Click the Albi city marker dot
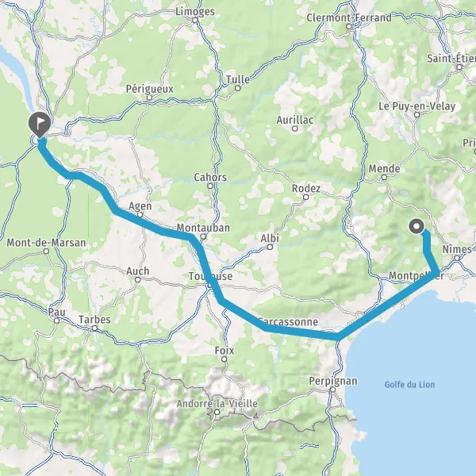This screenshot has width=476, height=476. 270,247
